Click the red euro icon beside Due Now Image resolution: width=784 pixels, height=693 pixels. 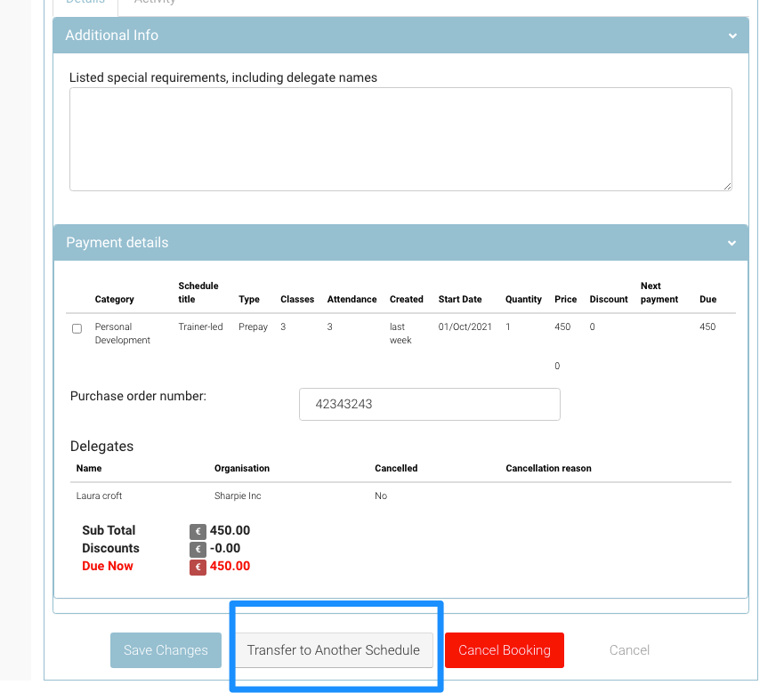198,567
